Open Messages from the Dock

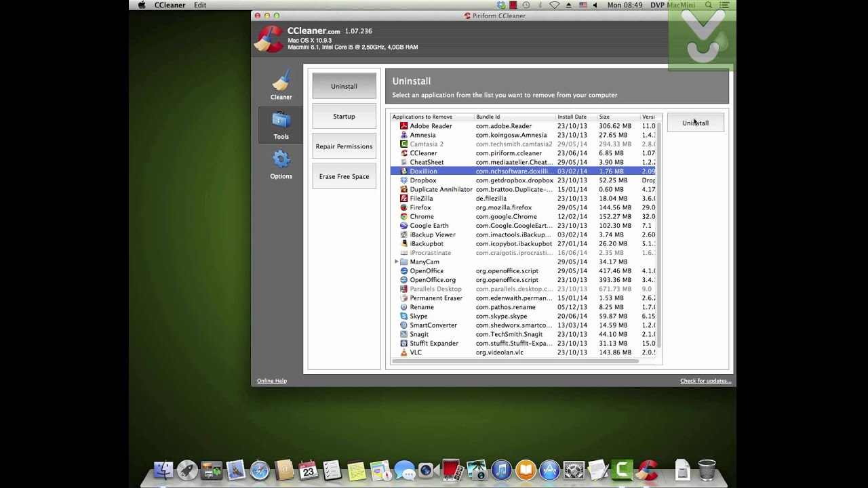pos(404,470)
